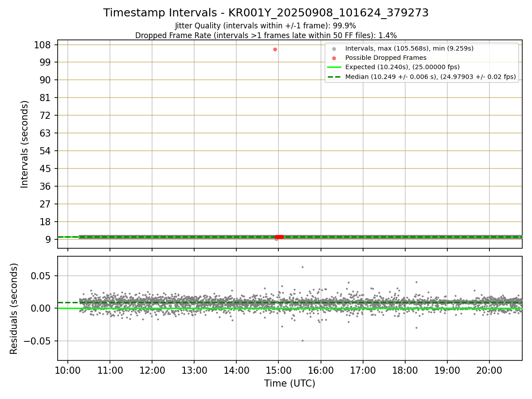Click x-axis tick label '19:00'
This screenshot has width=532, height=399.
[447, 370]
